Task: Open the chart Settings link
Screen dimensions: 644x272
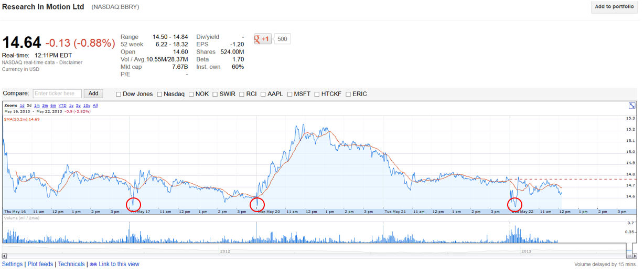Action: (x=13, y=264)
